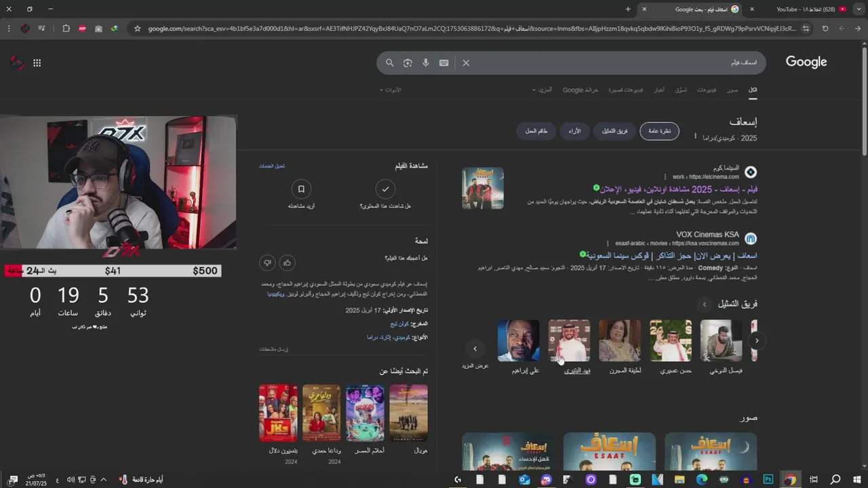
Task: Switch to the فيديوهات قصيرة tab
Action: click(625, 89)
